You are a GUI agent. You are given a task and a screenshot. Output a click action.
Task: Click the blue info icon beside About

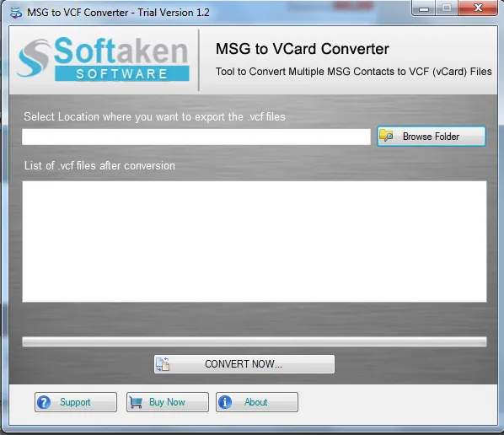point(225,402)
